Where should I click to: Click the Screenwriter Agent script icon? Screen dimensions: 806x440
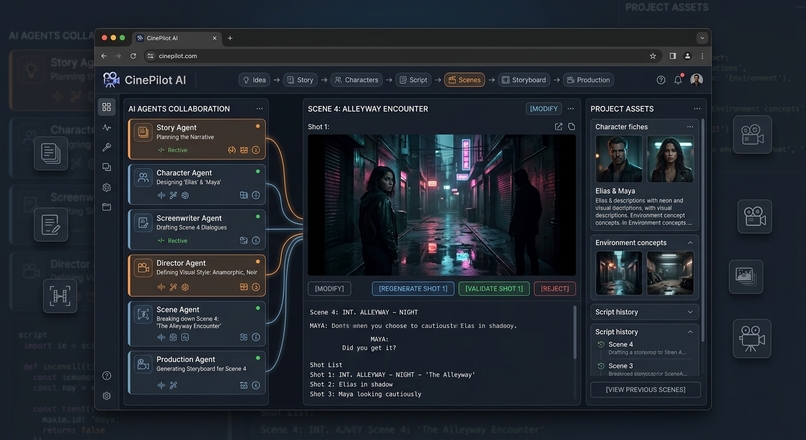143,223
